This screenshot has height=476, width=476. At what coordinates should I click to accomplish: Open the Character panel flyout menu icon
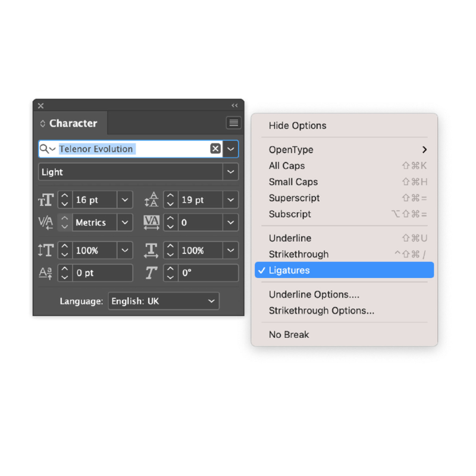[x=233, y=123]
